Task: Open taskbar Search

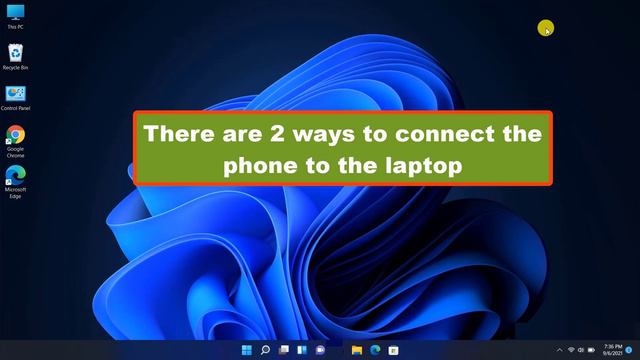Action: 265,350
